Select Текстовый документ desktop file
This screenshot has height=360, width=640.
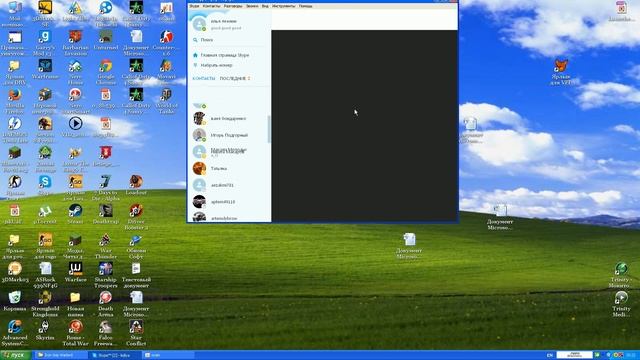tap(136, 275)
